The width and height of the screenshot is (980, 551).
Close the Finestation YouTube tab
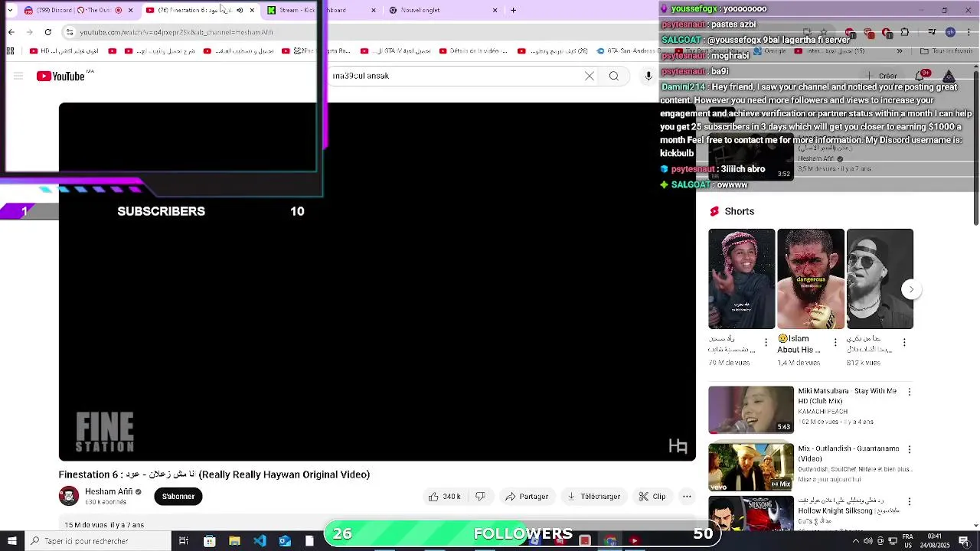(x=252, y=10)
